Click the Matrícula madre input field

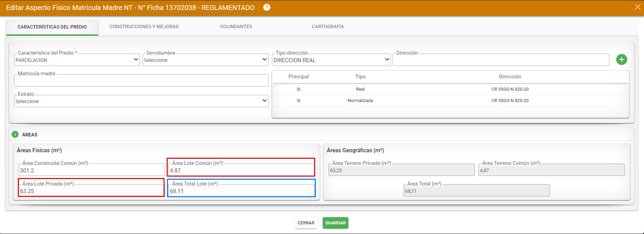pyautogui.click(x=141, y=80)
